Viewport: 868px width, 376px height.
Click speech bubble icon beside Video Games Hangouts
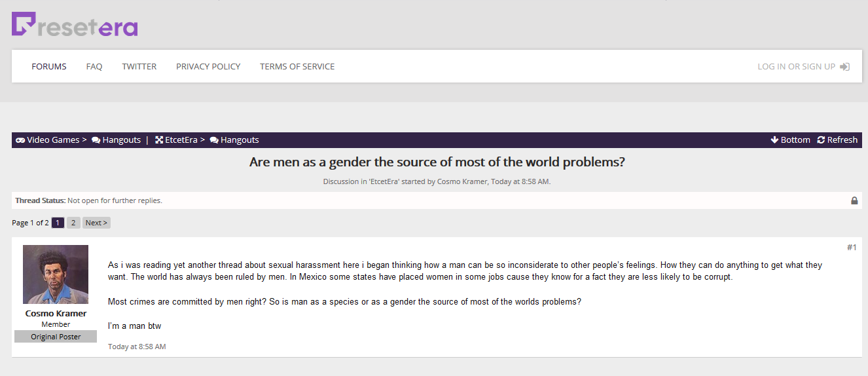click(96, 140)
